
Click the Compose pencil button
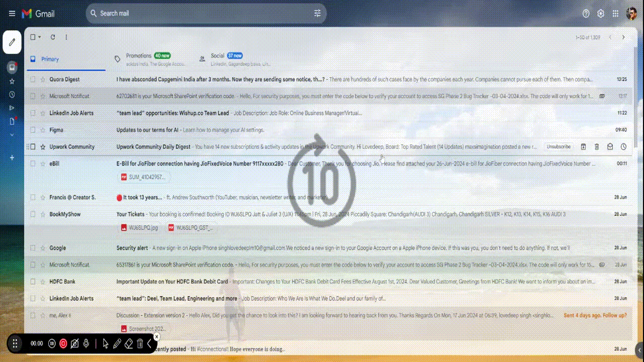coord(12,42)
